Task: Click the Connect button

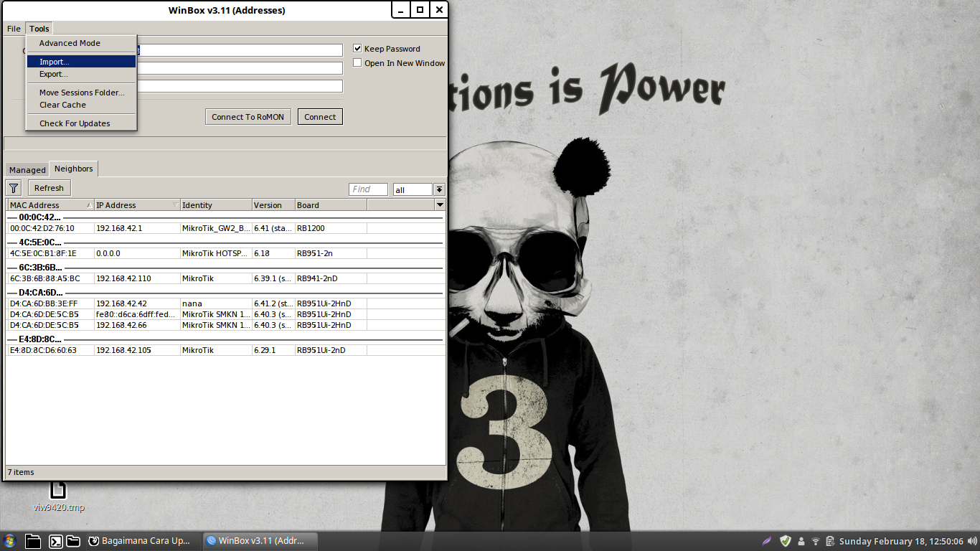Action: (320, 117)
